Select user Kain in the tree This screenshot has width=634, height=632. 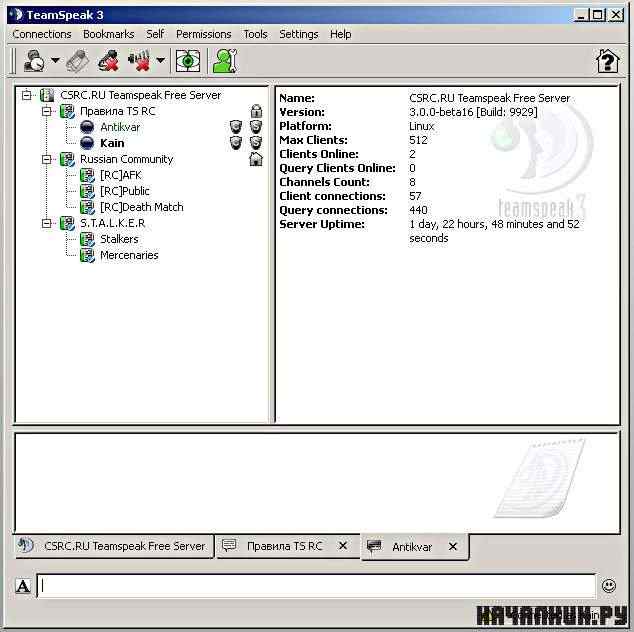tap(112, 143)
